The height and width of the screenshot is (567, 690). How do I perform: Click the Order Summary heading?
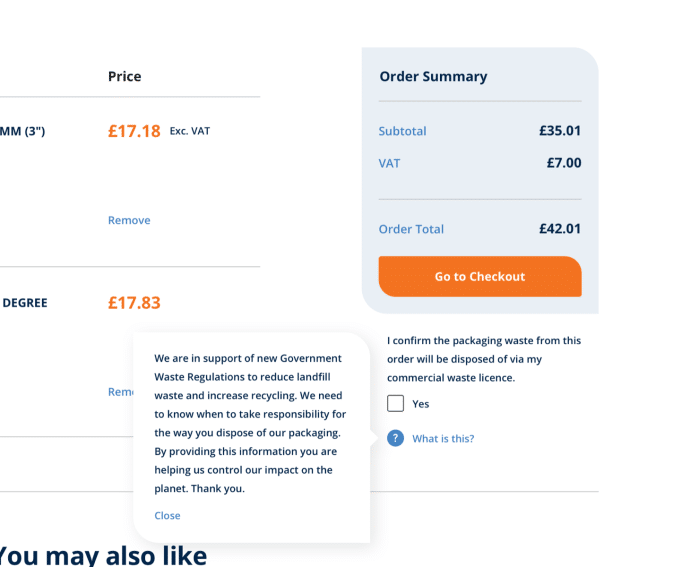(x=433, y=77)
